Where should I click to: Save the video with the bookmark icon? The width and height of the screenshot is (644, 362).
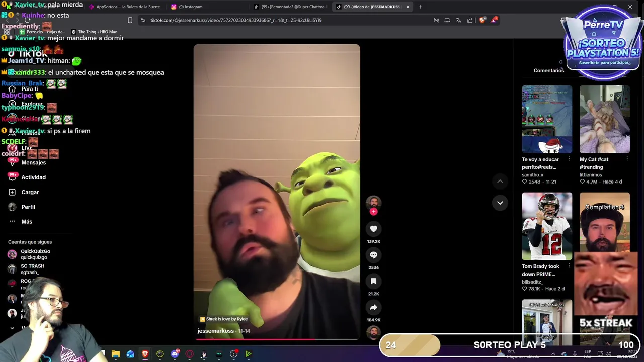373,281
